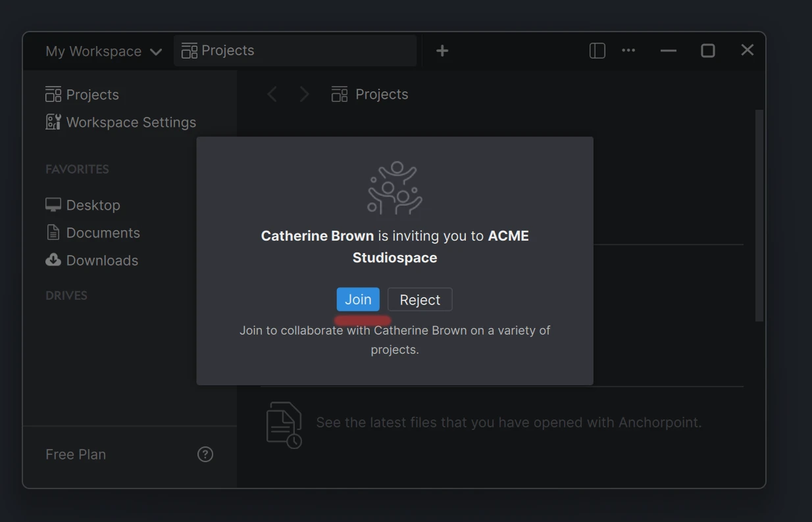Click the forward navigation chevron

304,93
